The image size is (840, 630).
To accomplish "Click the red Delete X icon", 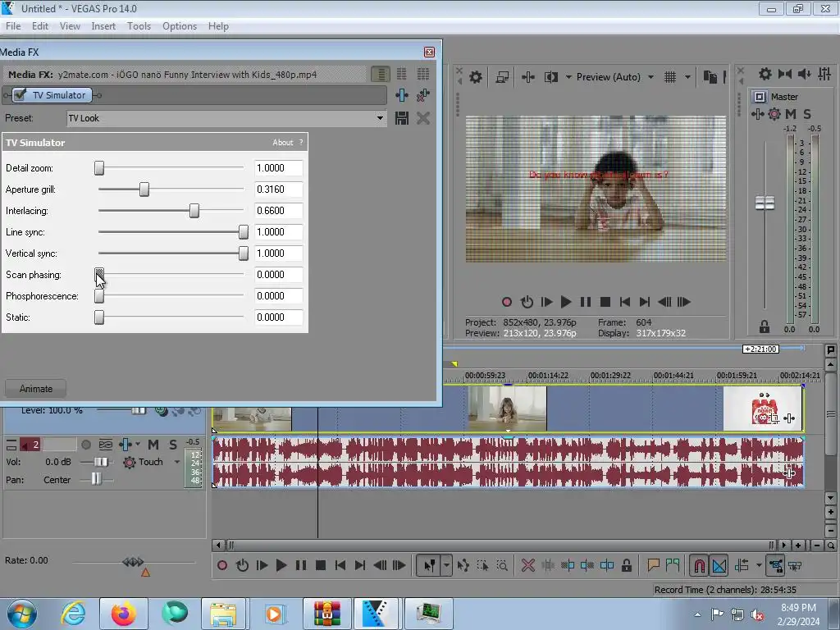I will pos(527,565).
